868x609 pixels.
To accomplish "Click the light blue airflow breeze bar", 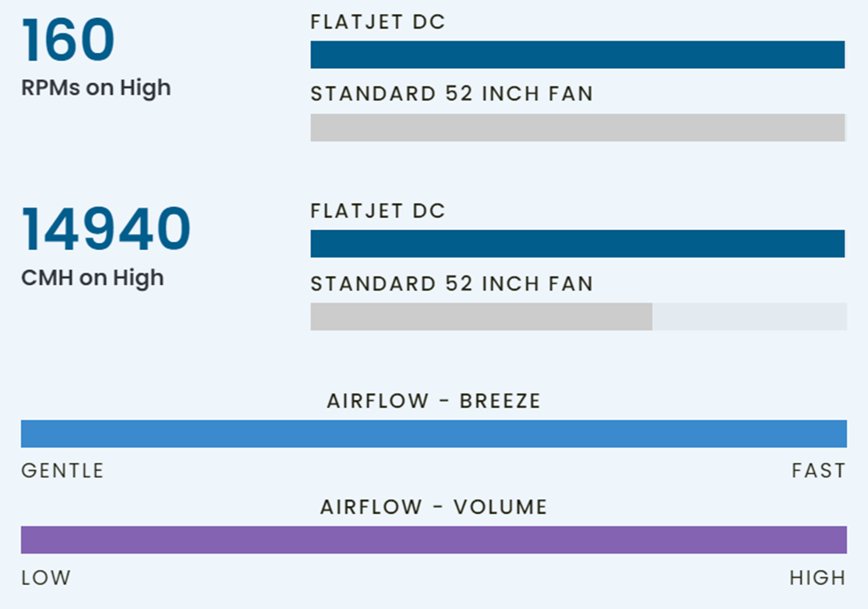I will (433, 434).
